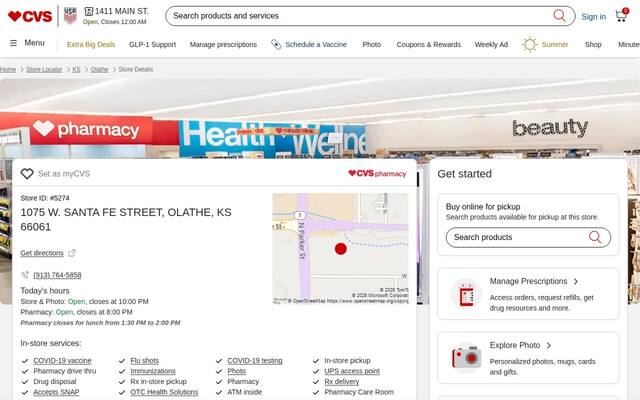Open the Accepts SNAP link

coord(56,392)
